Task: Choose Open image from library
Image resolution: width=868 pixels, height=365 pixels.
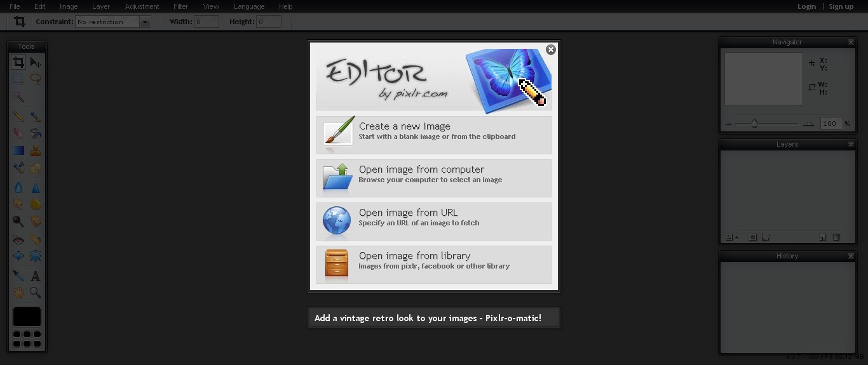Action: [x=434, y=264]
